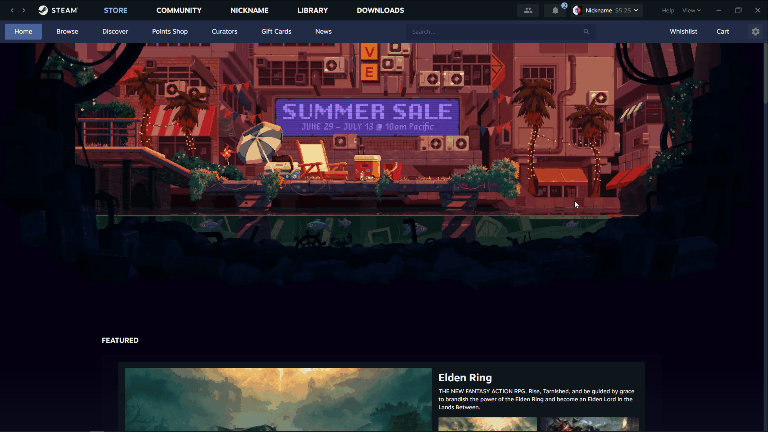Open the Wishlist page
Viewport: 768px width, 432px height.
[683, 31]
